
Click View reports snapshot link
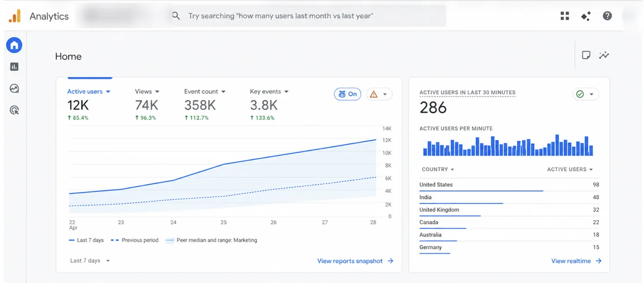pyautogui.click(x=355, y=261)
